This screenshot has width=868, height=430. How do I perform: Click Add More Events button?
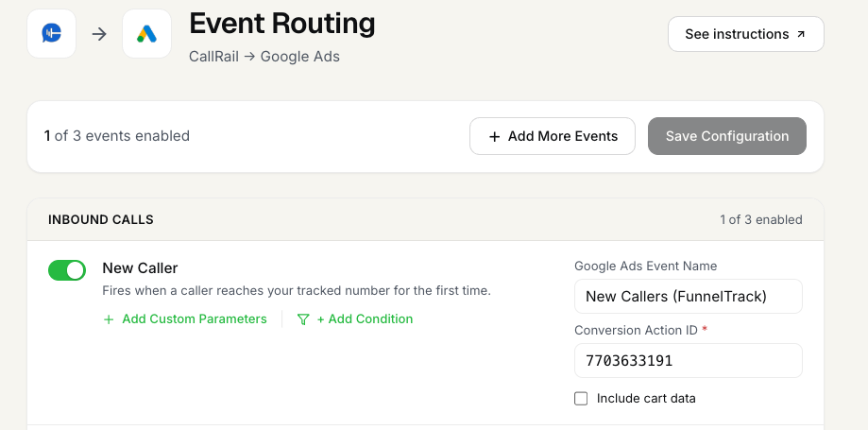(x=553, y=136)
